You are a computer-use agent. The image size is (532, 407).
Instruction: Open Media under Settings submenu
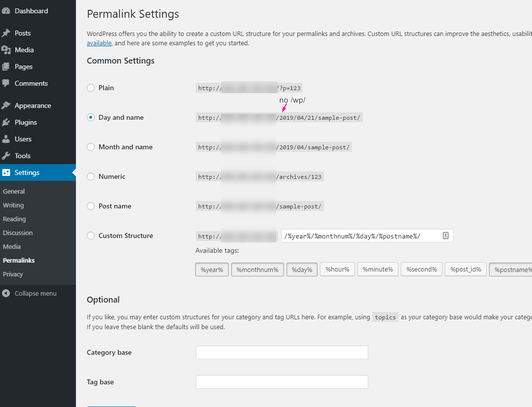pos(12,246)
